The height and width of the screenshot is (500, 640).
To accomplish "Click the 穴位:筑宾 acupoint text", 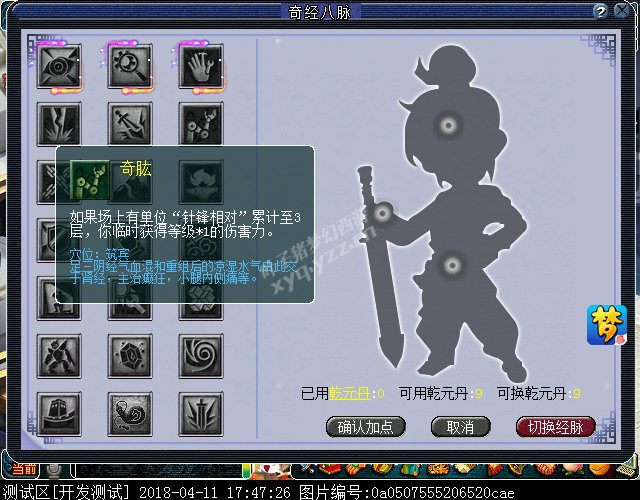I will click(99, 254).
